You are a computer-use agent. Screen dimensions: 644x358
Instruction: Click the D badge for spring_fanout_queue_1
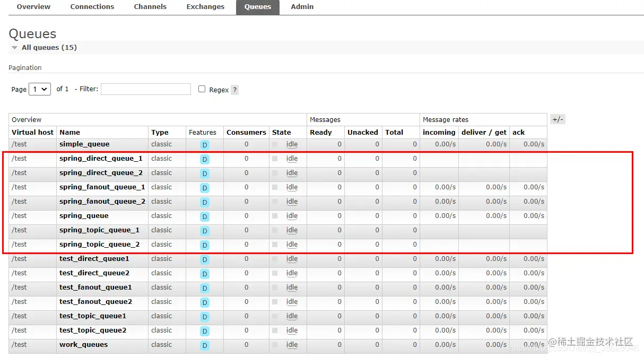click(205, 188)
